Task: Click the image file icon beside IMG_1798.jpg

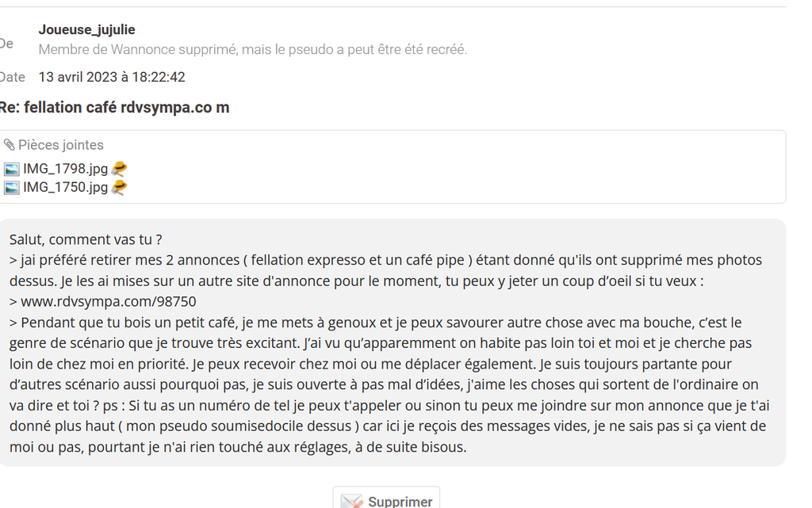Action: [11, 169]
